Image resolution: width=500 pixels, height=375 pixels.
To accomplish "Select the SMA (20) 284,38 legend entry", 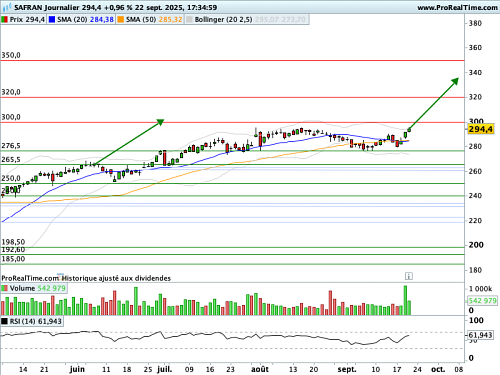I will pyautogui.click(x=81, y=20).
